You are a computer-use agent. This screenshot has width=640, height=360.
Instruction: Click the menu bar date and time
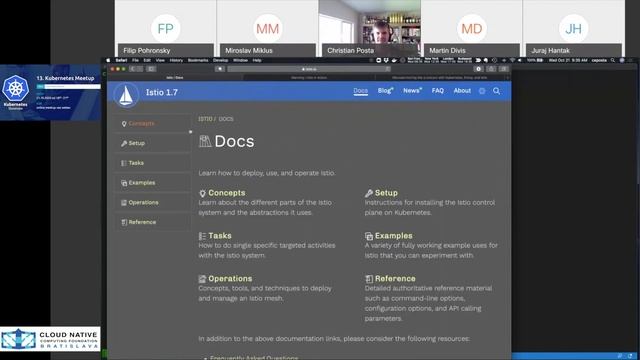(568, 60)
